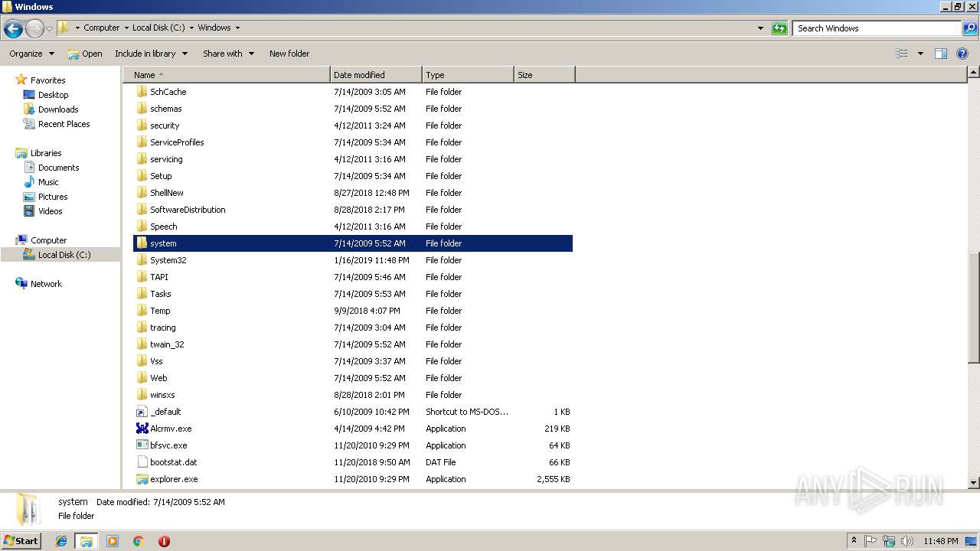The height and width of the screenshot is (551, 980).
Task: Click Computer in the address breadcrumb
Action: (102, 28)
